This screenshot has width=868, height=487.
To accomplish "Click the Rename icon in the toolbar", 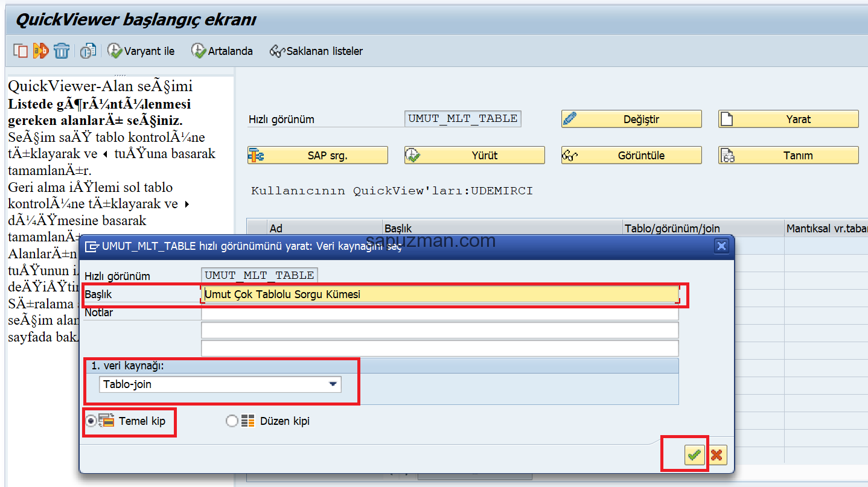I will pyautogui.click(x=40, y=51).
